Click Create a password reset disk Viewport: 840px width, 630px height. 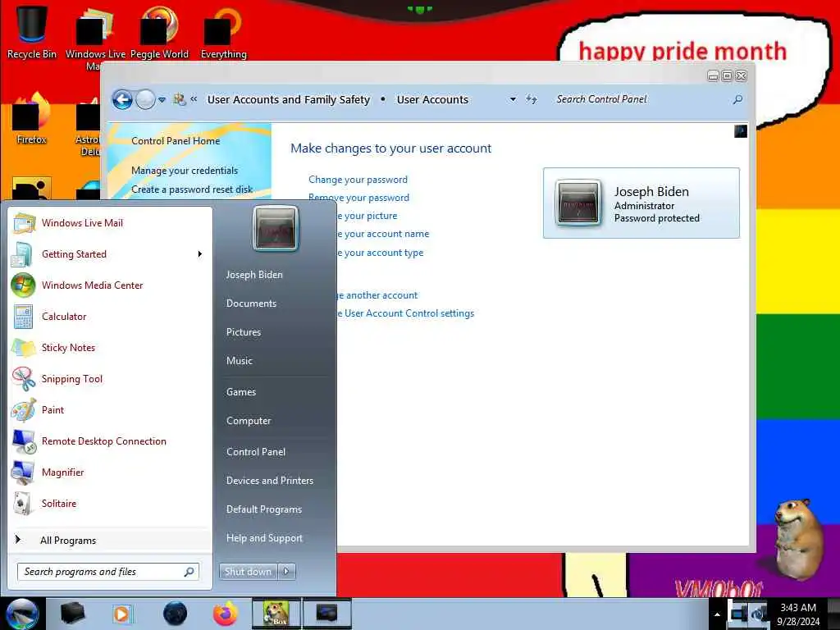tap(192, 189)
